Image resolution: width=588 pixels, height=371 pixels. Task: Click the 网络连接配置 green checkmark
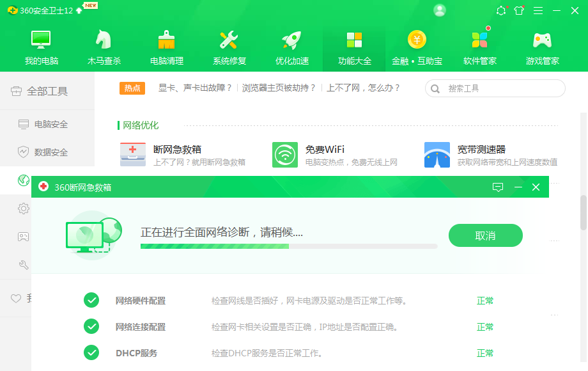pyautogui.click(x=91, y=326)
